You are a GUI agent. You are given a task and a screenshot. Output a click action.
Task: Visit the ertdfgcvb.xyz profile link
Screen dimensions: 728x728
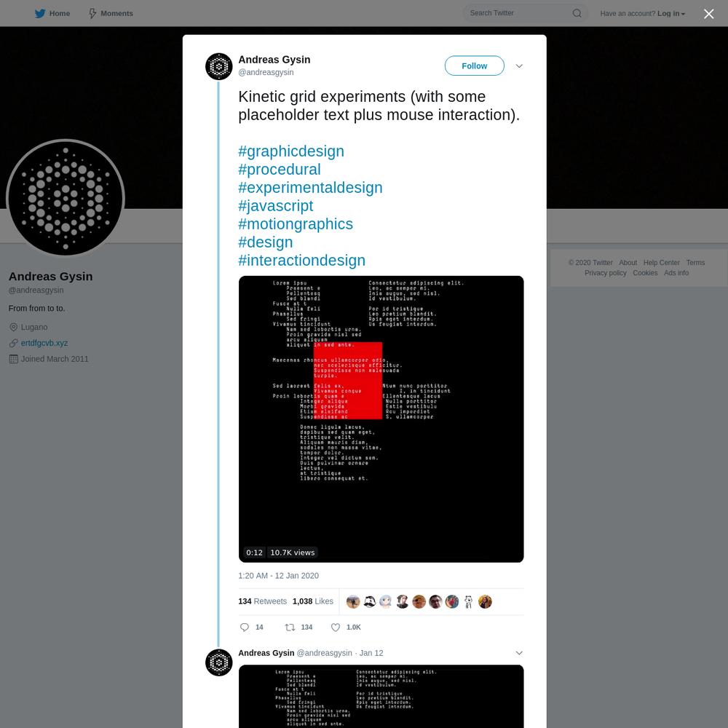(x=44, y=343)
